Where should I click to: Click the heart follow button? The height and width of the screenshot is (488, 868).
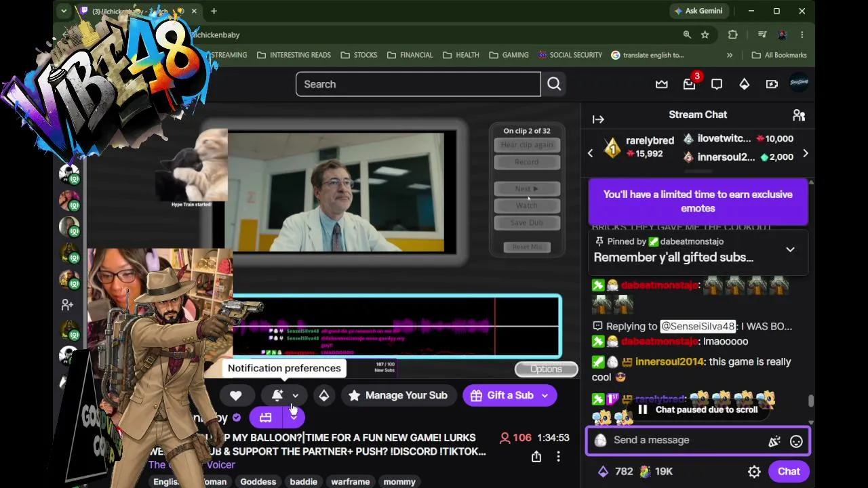235,395
